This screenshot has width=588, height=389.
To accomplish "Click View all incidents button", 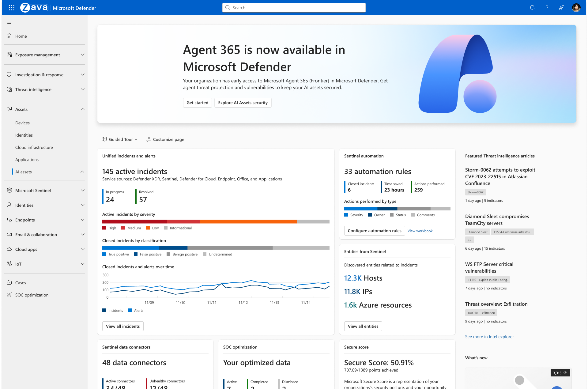I will tap(123, 326).
